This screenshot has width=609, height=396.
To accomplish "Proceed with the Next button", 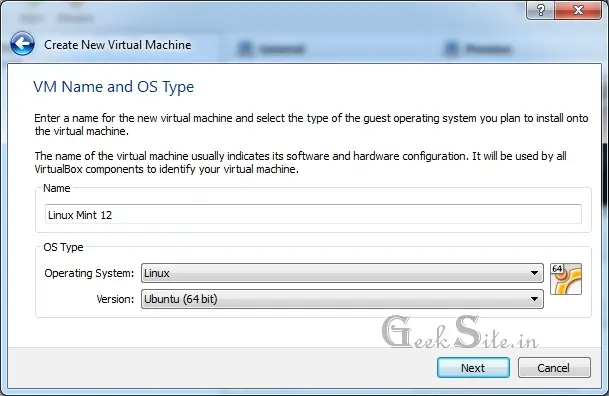I will click(473, 367).
